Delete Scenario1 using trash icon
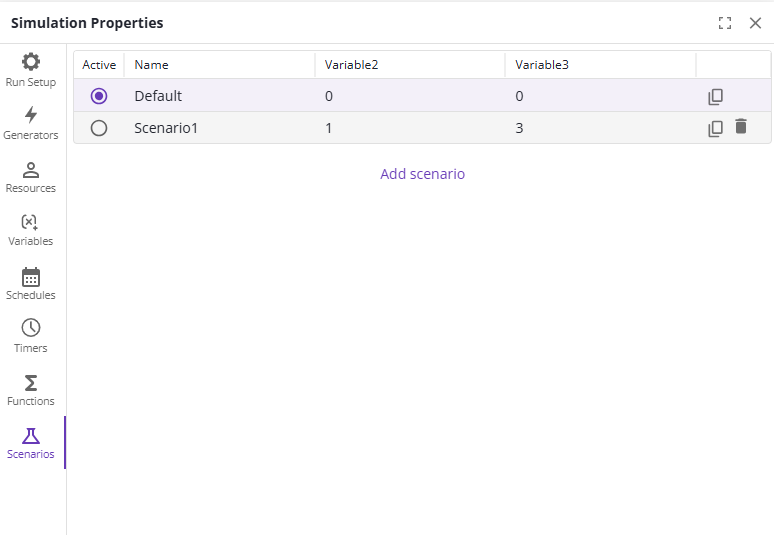774x535 pixels. [741, 127]
